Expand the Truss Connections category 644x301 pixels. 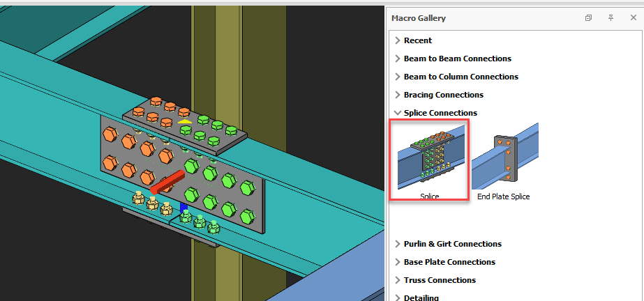pyautogui.click(x=440, y=280)
